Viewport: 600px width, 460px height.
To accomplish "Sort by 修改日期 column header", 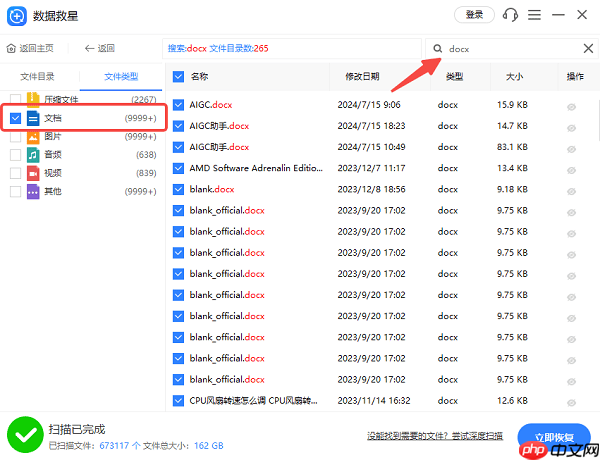I will click(x=362, y=77).
